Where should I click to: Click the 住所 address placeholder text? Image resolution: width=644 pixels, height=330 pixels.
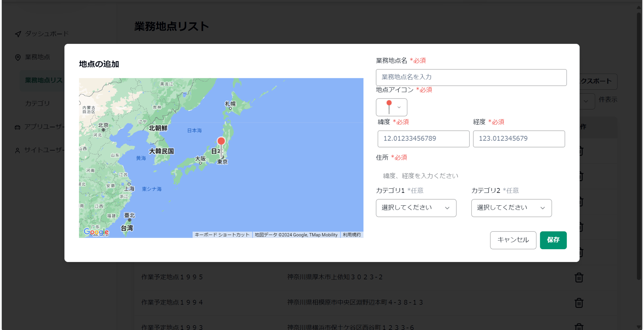pos(421,176)
